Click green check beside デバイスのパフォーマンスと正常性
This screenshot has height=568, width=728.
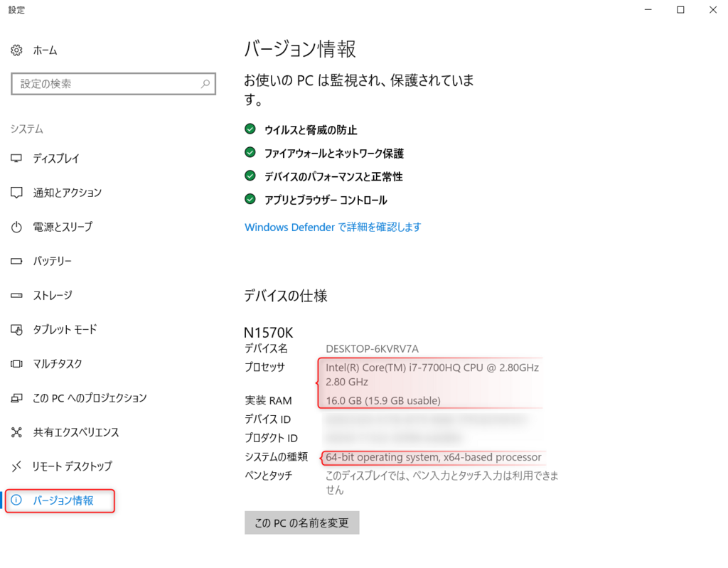pyautogui.click(x=250, y=176)
